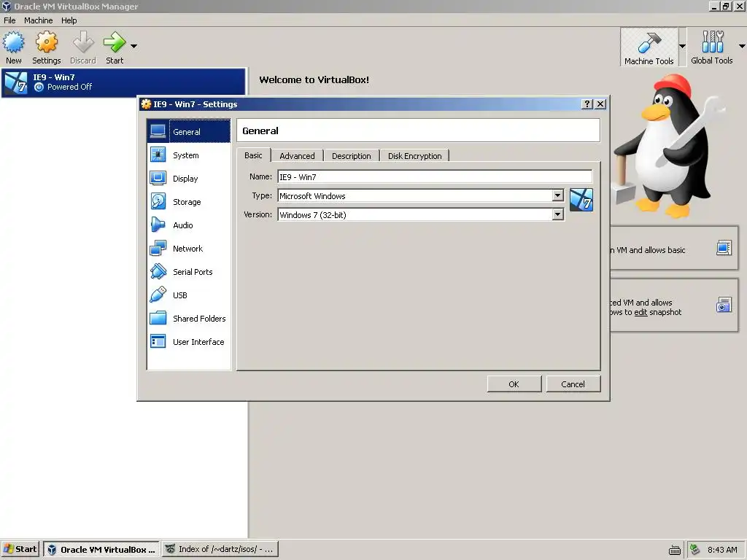The width and height of the screenshot is (747, 560).
Task: Open the Serial Ports settings category
Action: click(189, 272)
